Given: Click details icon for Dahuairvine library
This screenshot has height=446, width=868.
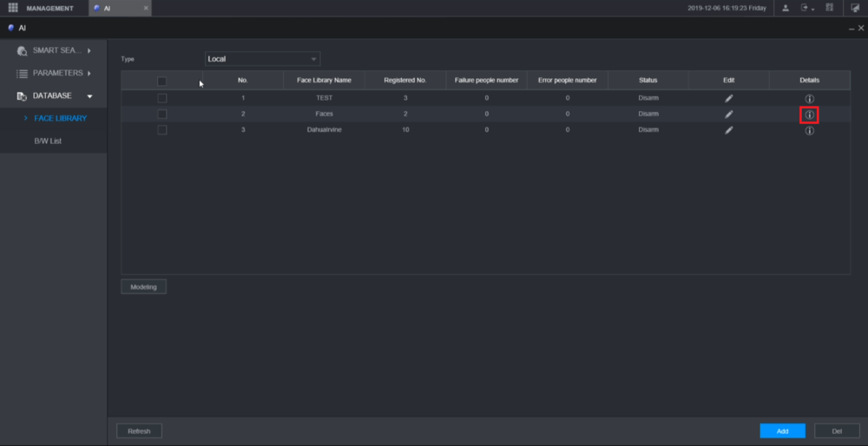Looking at the screenshot, I should [x=809, y=130].
